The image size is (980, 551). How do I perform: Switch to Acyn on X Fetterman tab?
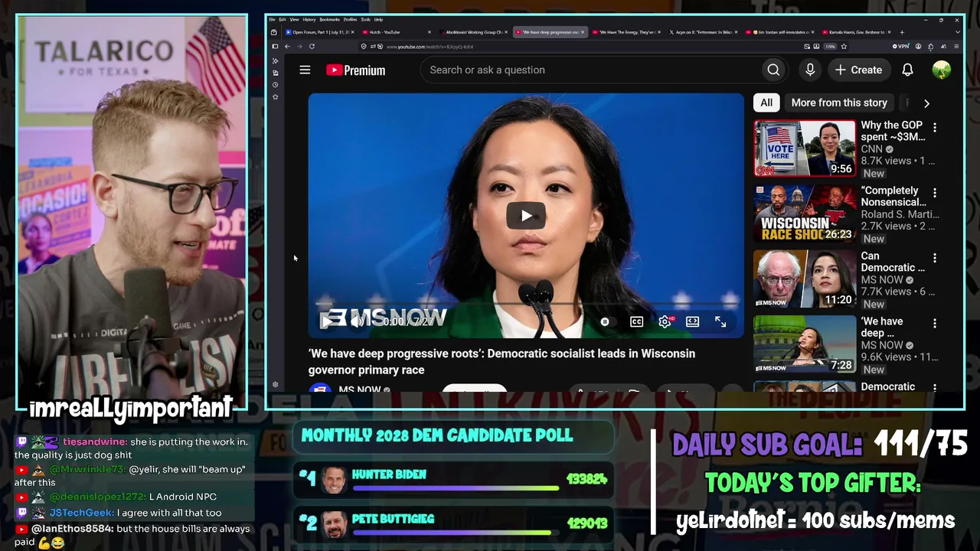point(703,32)
